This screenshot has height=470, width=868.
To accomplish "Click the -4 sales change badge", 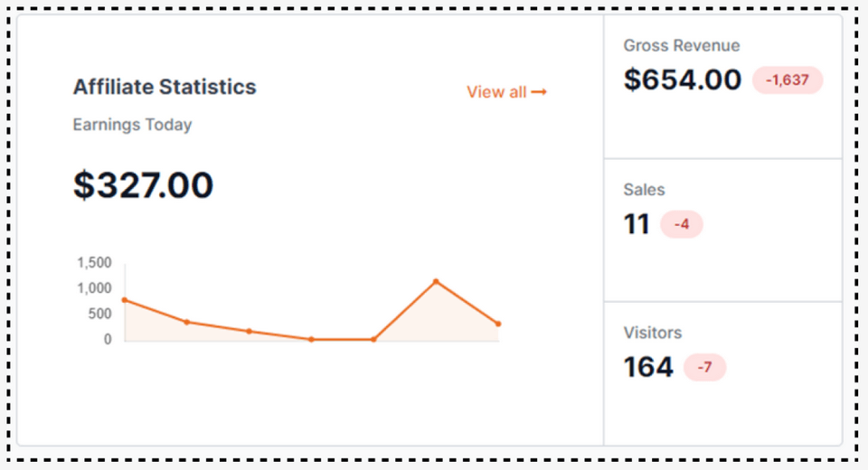I will 682,225.
